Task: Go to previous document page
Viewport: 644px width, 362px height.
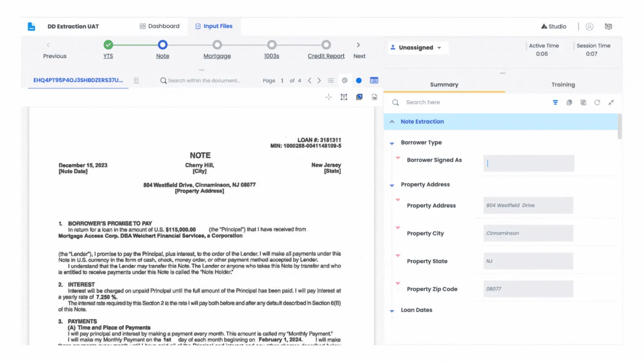Action: pyautogui.click(x=309, y=80)
